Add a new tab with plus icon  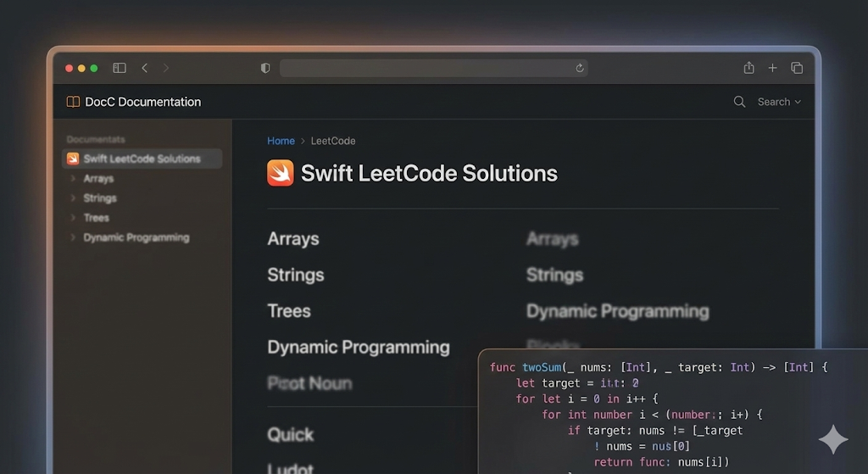pyautogui.click(x=773, y=68)
